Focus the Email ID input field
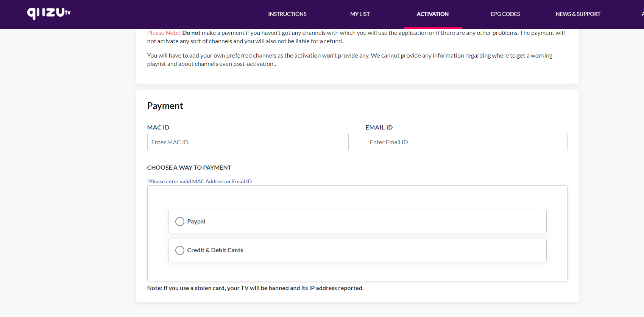Image resolution: width=644 pixels, height=317 pixels. 466,142
